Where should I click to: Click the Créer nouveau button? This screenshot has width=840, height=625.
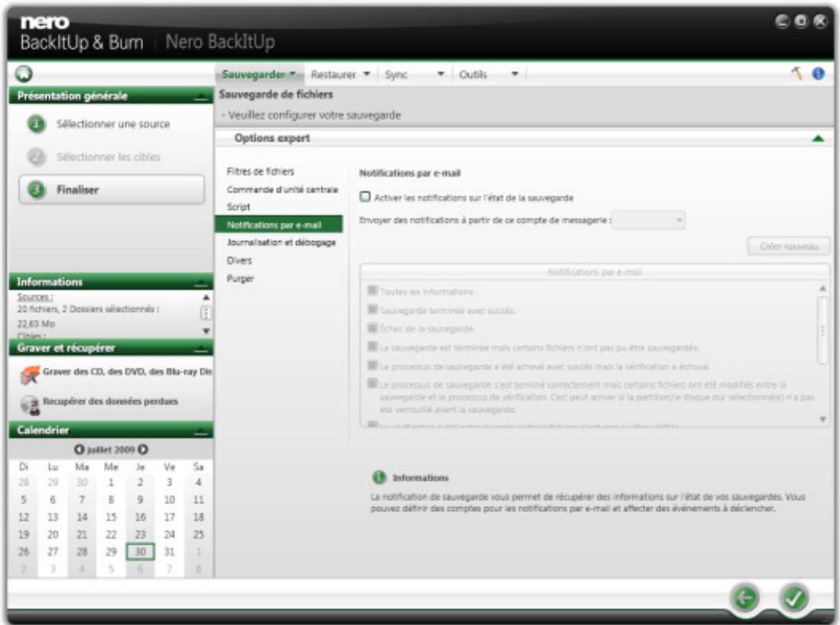click(789, 246)
